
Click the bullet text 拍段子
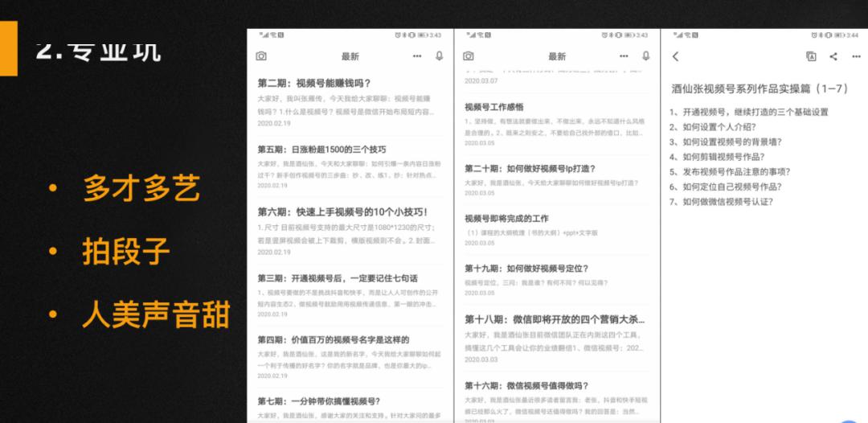click(126, 252)
